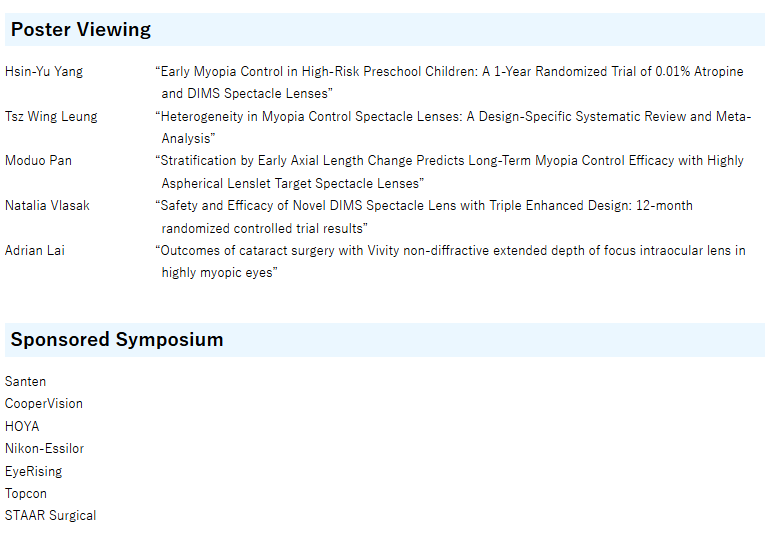Select presenter name Tsz Wing Leung

pyautogui.click(x=51, y=117)
